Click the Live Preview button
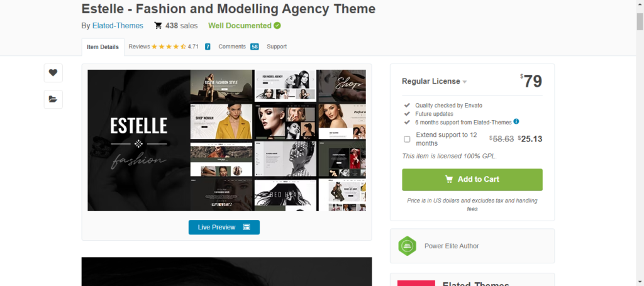The width and height of the screenshot is (644, 286). (x=224, y=228)
